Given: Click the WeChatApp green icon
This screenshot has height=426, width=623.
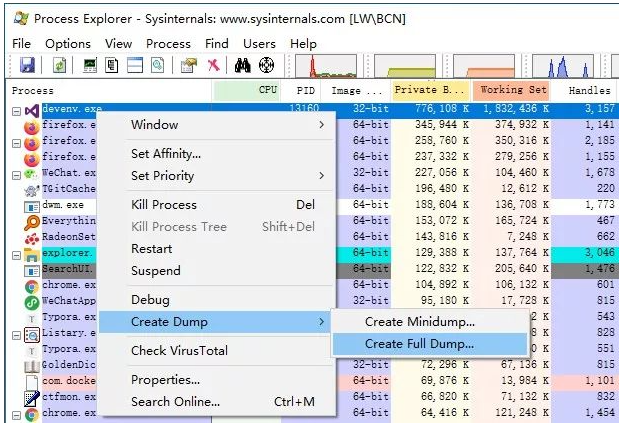Looking at the screenshot, I should (32, 302).
